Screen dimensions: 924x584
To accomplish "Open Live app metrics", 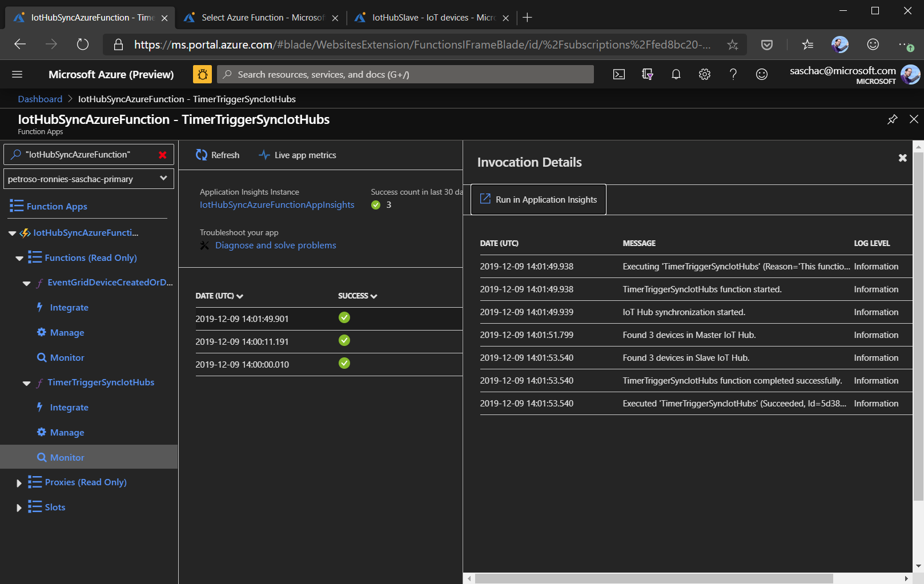I will coord(298,155).
